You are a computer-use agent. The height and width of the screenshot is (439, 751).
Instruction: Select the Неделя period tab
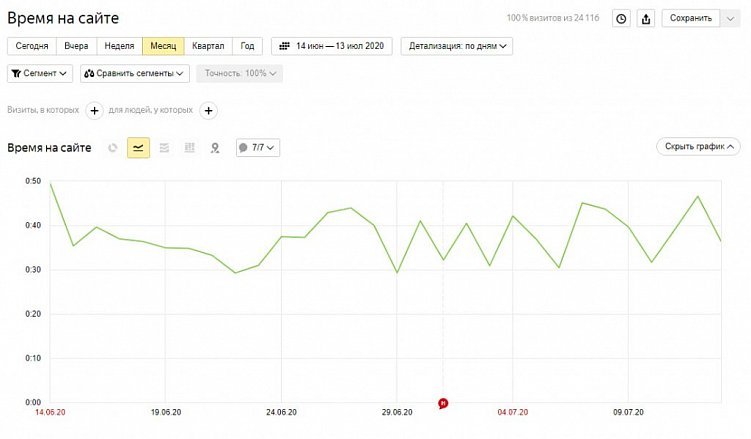119,46
